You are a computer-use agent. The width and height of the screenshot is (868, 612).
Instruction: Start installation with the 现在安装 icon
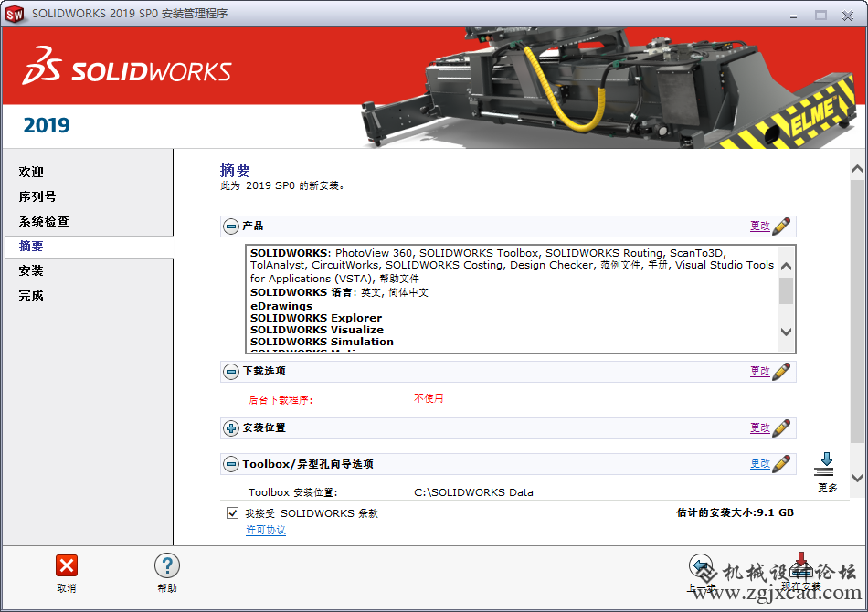[x=801, y=565]
